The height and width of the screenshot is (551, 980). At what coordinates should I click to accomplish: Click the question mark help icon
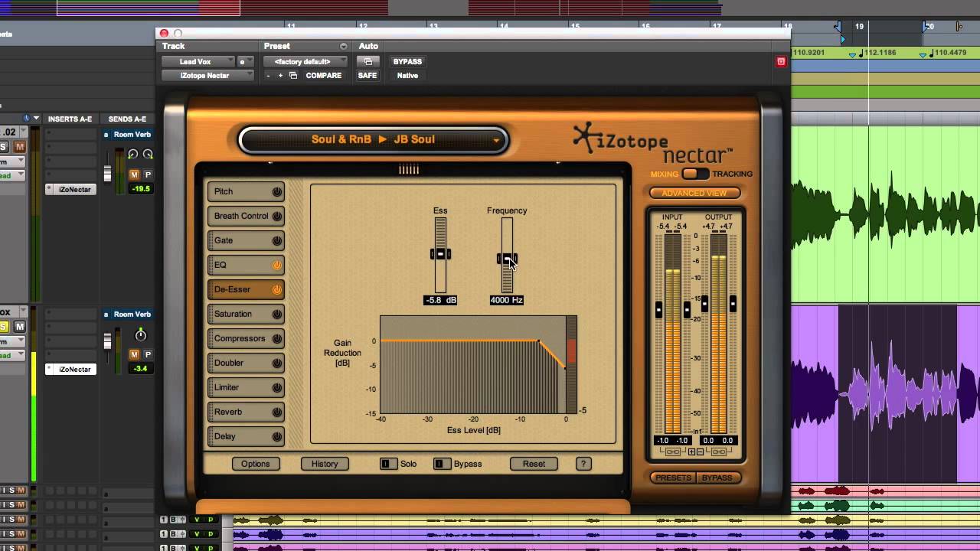point(583,464)
